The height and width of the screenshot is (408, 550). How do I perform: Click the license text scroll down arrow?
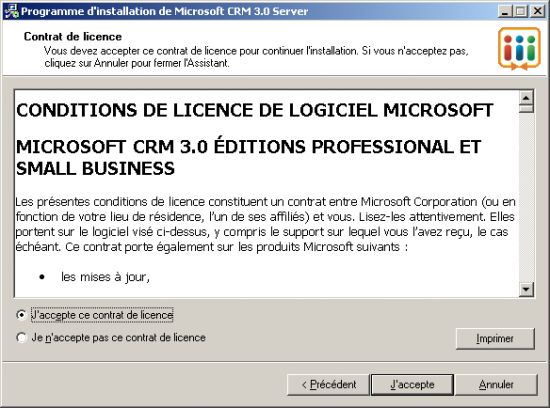526,289
